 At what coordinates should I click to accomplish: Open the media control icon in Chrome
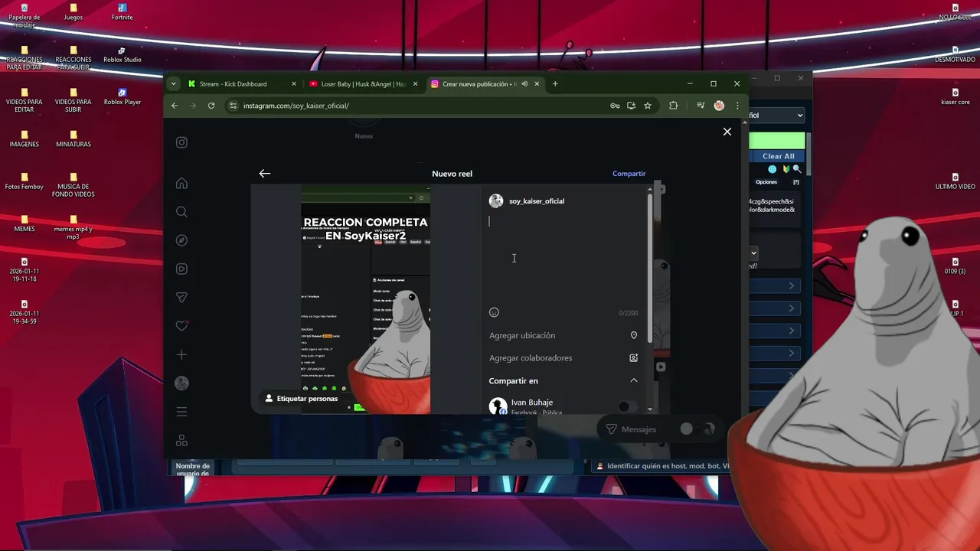click(701, 106)
